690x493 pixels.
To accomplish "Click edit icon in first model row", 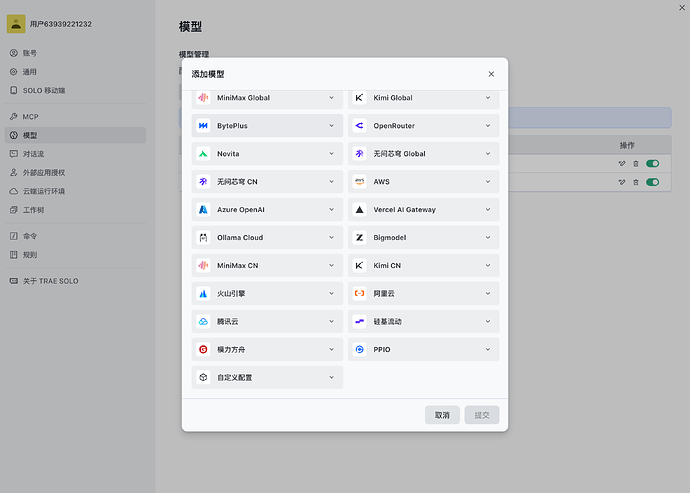I will 622,164.
